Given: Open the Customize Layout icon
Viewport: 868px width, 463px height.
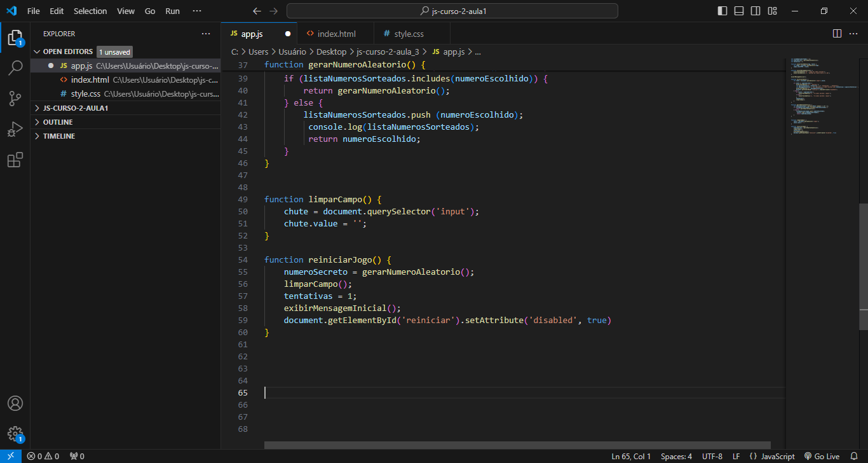Looking at the screenshot, I should [772, 11].
